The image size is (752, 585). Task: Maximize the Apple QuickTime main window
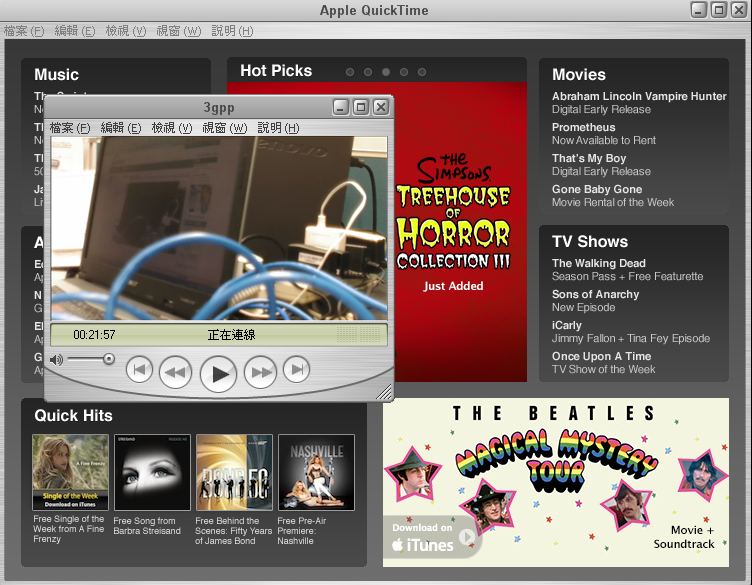pyautogui.click(x=718, y=10)
